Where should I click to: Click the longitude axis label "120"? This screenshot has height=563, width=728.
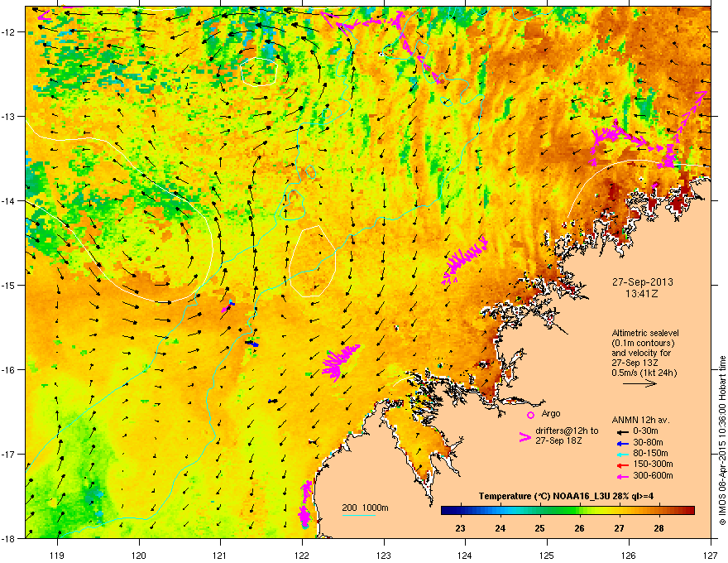pyautogui.click(x=139, y=556)
